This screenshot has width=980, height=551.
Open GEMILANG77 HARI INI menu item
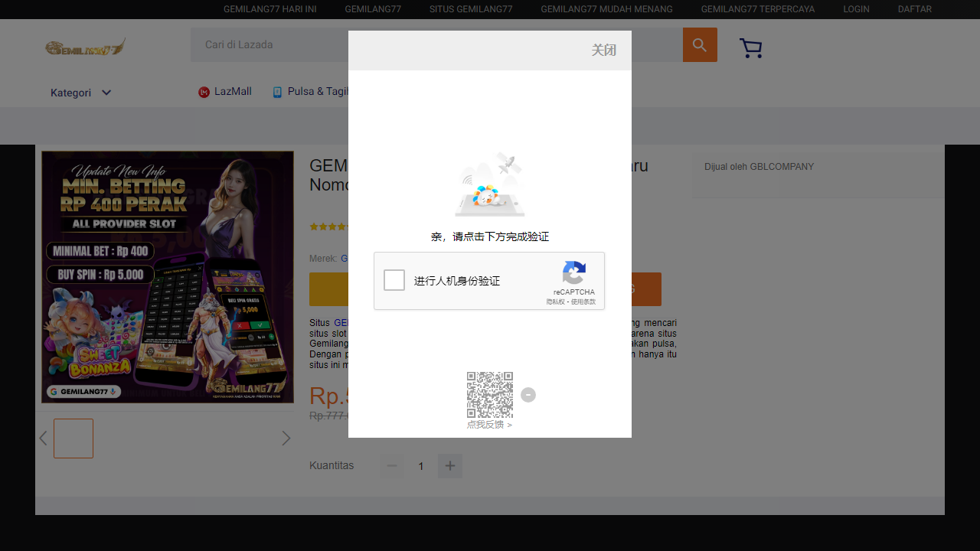[x=269, y=9]
